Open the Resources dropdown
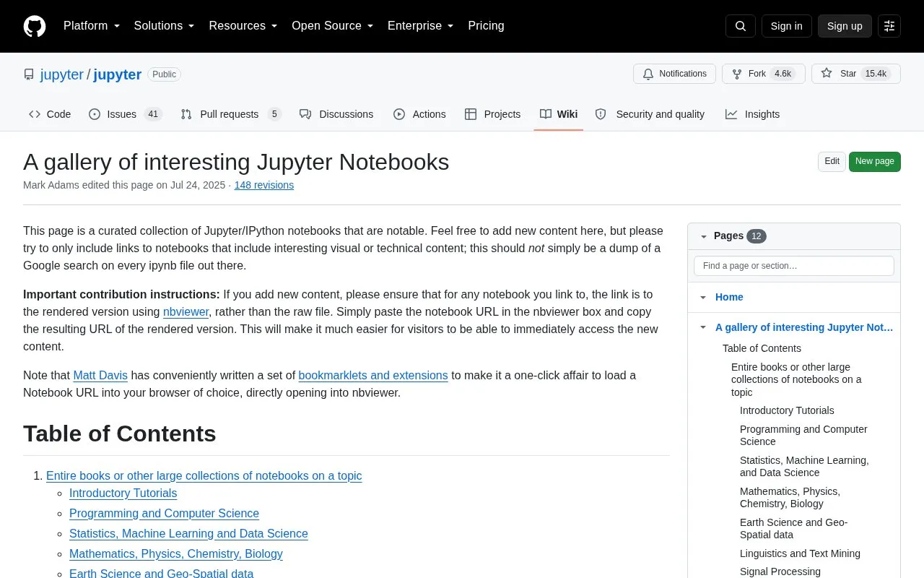 pos(243,26)
